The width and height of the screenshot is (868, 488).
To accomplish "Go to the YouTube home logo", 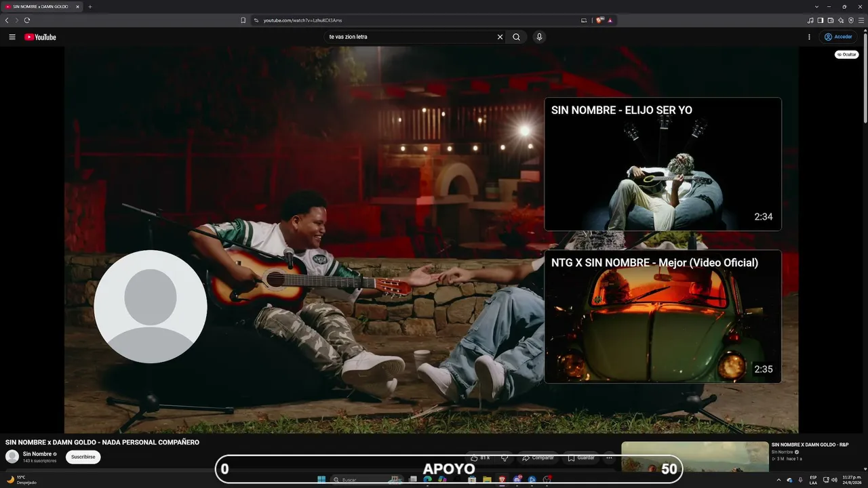I will tap(40, 37).
